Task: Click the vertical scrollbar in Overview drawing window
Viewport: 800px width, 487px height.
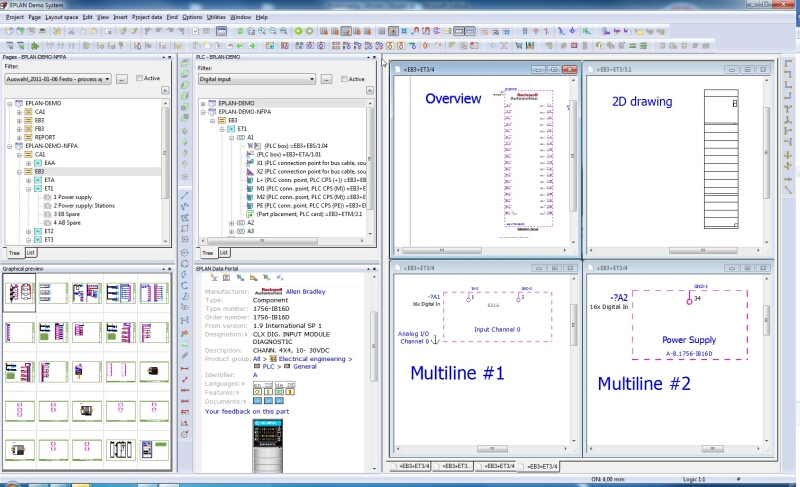Action: point(573,156)
